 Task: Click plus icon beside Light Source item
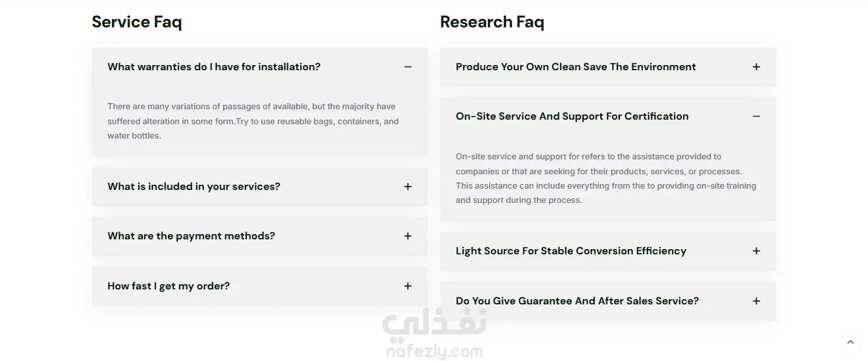point(756,251)
